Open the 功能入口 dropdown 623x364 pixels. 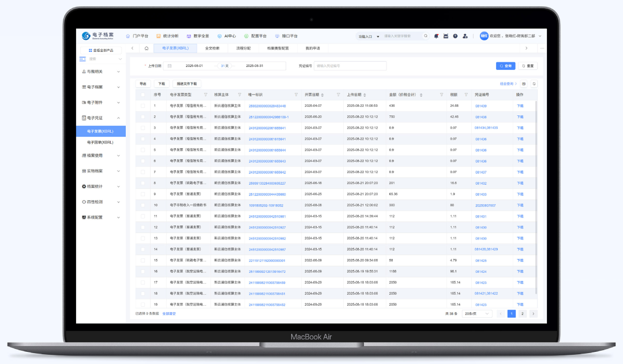369,36
